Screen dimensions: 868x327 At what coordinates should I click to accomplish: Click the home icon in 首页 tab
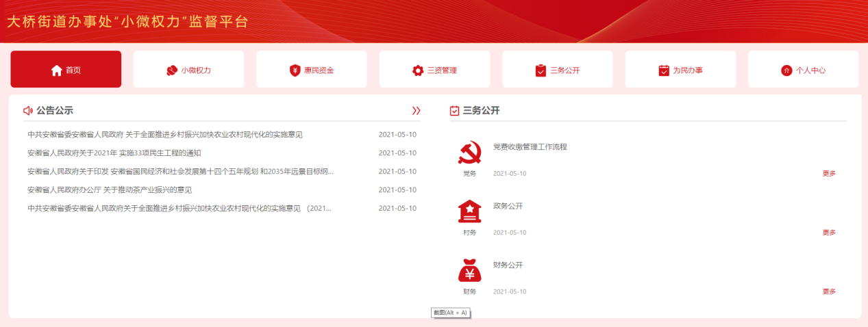click(x=57, y=70)
